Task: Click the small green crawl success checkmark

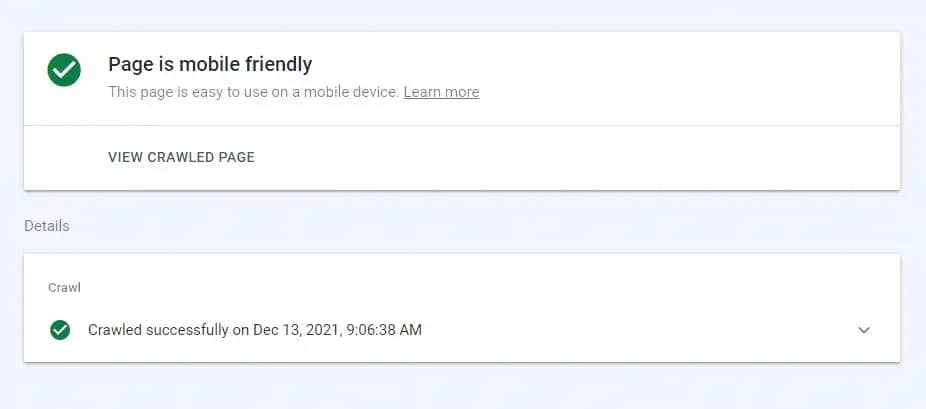Action: (x=60, y=330)
